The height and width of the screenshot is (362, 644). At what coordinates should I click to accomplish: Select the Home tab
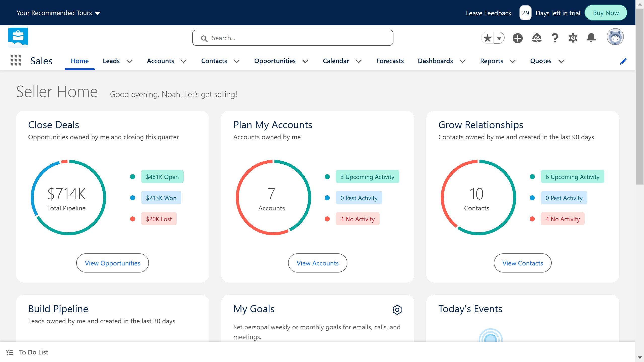point(79,61)
